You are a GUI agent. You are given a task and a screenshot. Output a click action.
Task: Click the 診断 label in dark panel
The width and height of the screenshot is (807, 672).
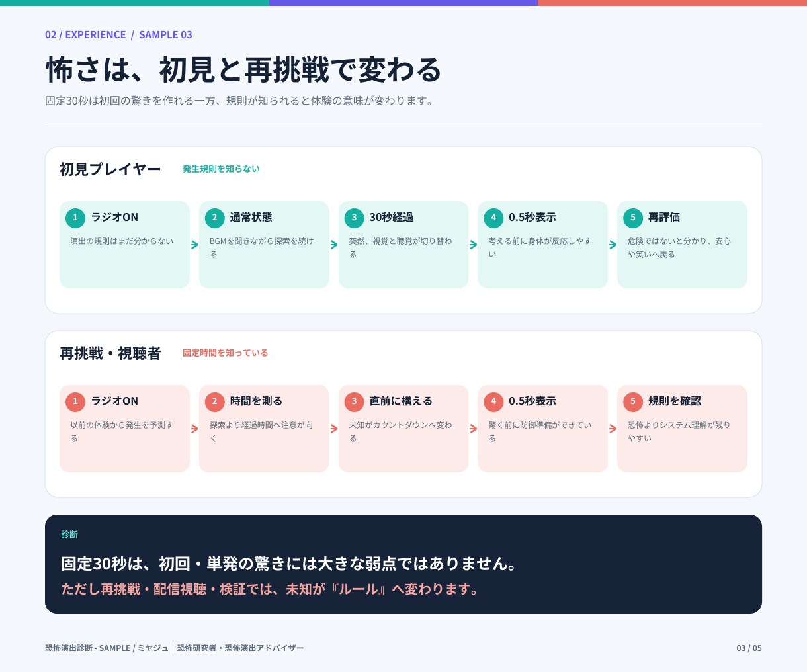coord(69,534)
